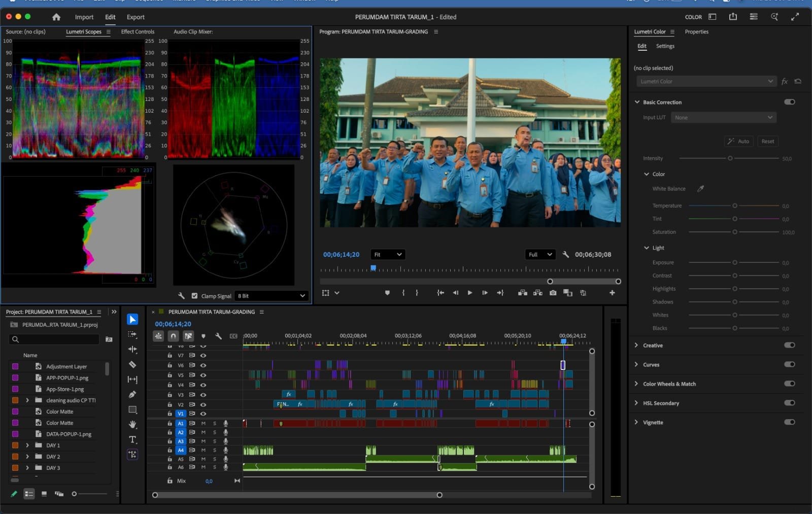Click the Extract button
812x514 pixels.
tap(537, 293)
